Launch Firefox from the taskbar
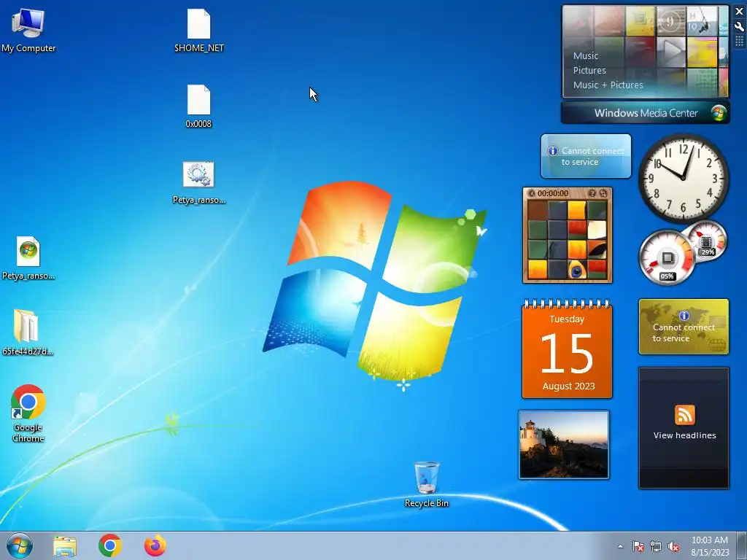The width and height of the screenshot is (747, 560). point(155,545)
